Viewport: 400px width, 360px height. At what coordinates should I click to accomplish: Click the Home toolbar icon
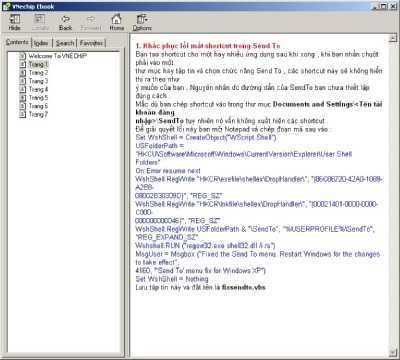116,19
